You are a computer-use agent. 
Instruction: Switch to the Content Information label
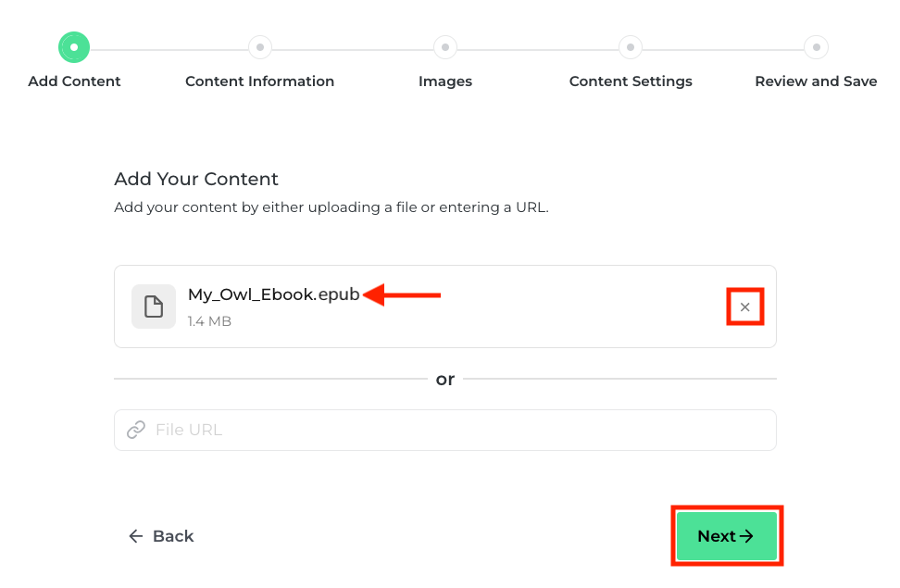[x=259, y=81]
